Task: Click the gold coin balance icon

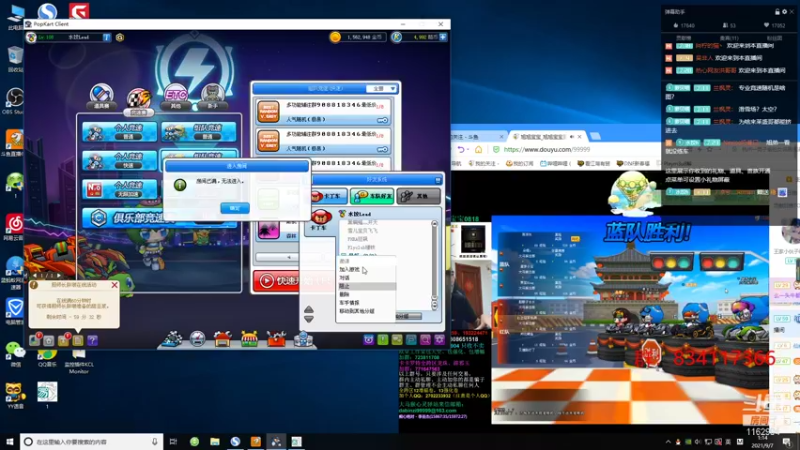Action: coord(335,37)
